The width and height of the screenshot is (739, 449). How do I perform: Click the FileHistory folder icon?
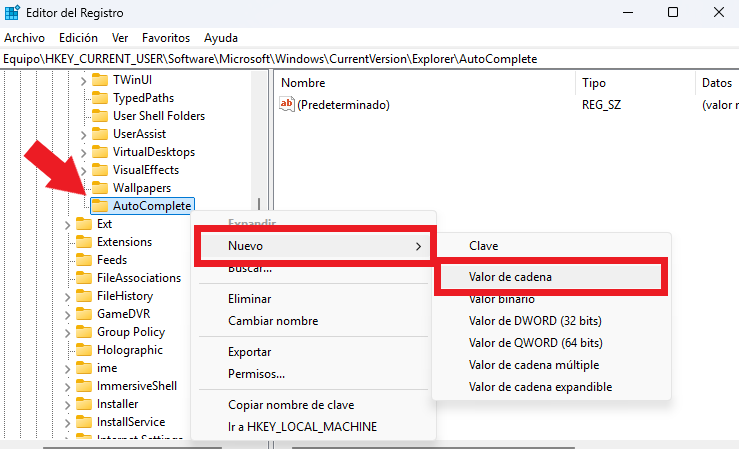click(83, 295)
